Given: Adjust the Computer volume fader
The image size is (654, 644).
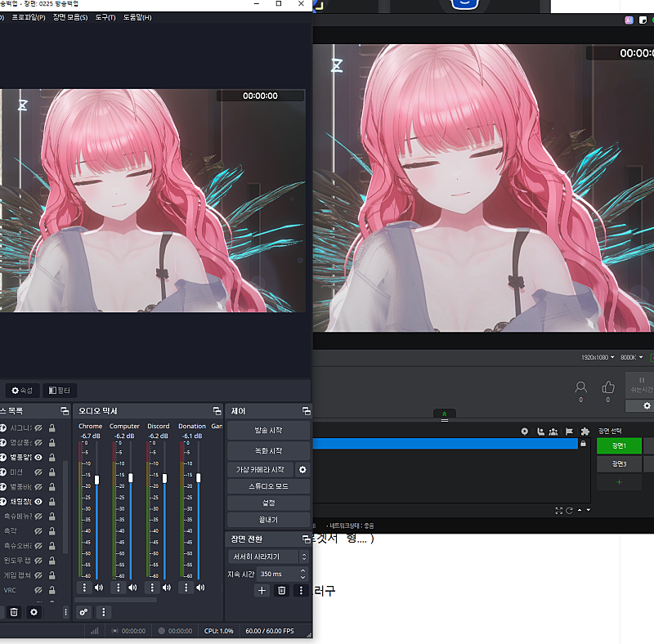Looking at the screenshot, I should (131, 478).
